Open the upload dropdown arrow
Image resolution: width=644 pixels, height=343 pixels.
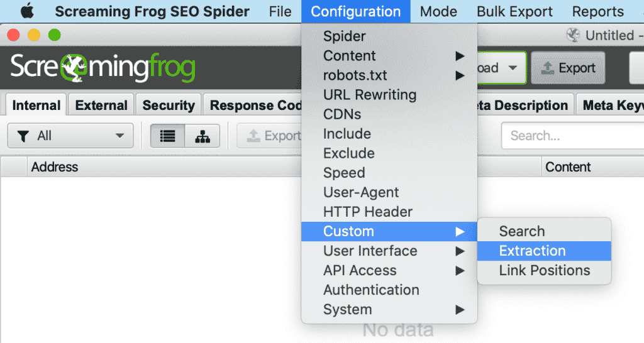tap(513, 68)
